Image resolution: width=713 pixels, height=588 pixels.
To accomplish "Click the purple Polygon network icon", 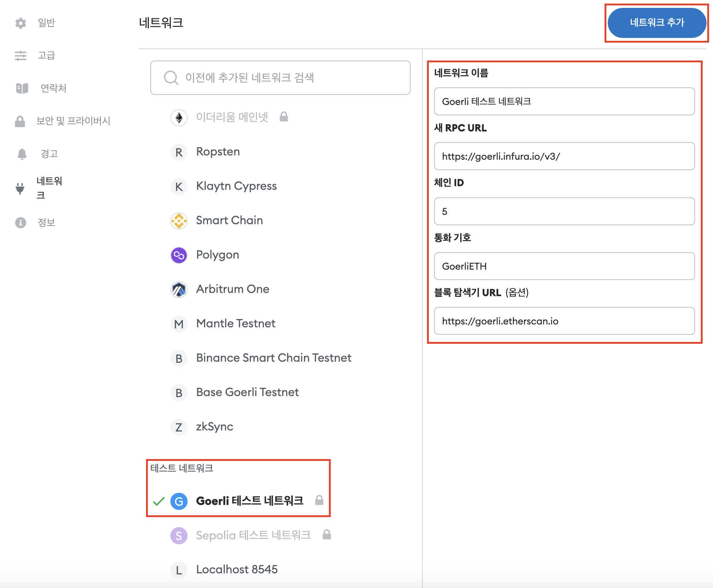I will click(179, 255).
